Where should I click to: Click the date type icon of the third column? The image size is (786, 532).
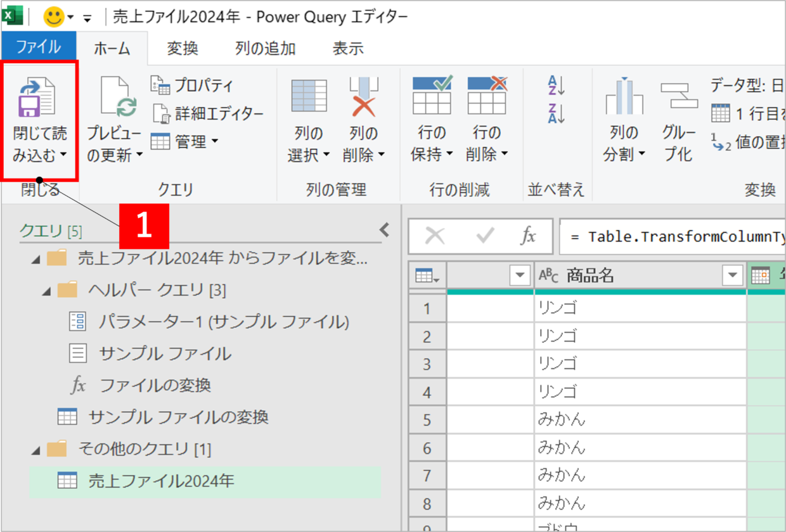point(761,275)
